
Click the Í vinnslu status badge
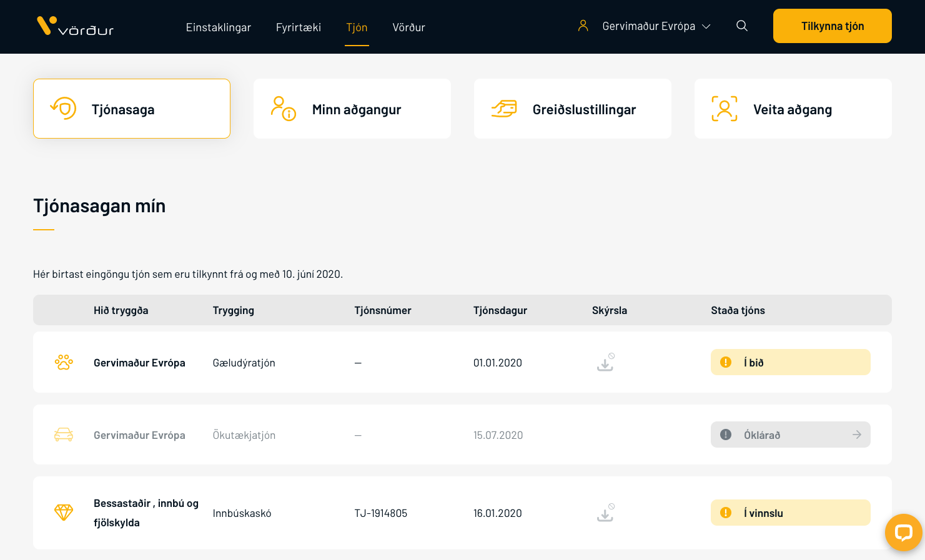791,513
